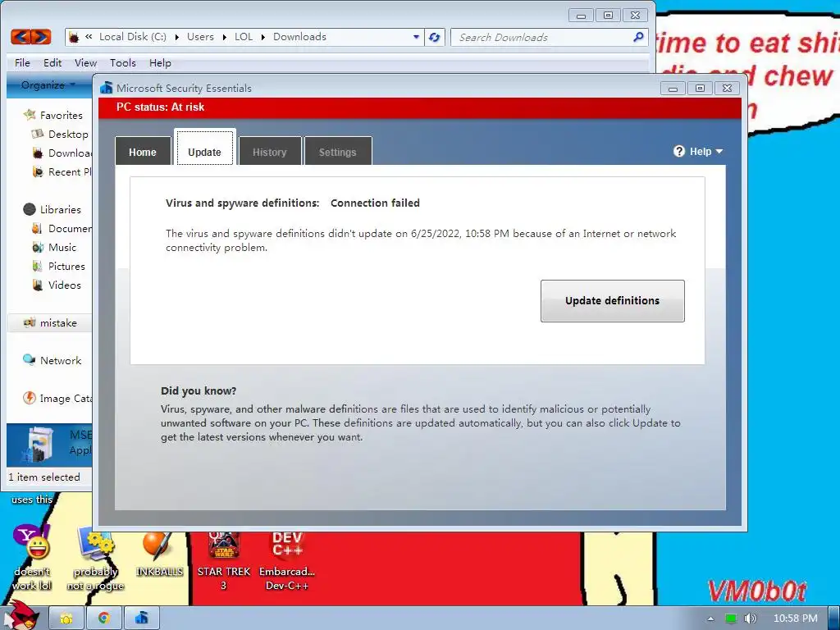Screen dimensions: 840x630
Task: Minimize the Security Essentials window
Action: (x=673, y=89)
